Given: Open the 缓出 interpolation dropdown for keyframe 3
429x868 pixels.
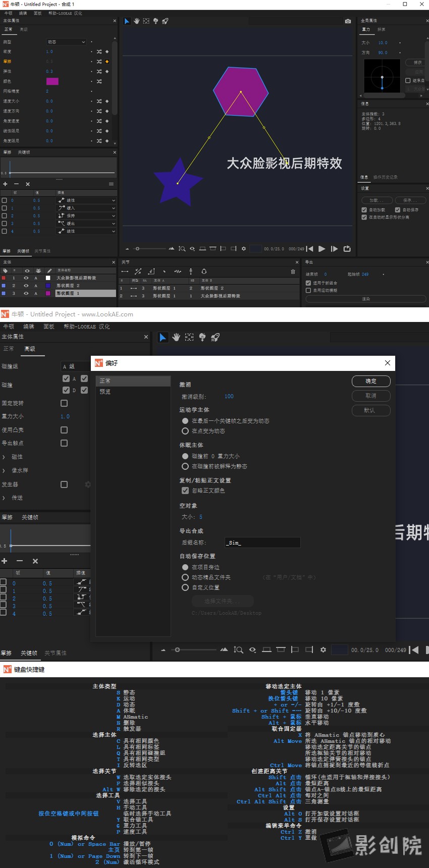Looking at the screenshot, I should [86, 224].
